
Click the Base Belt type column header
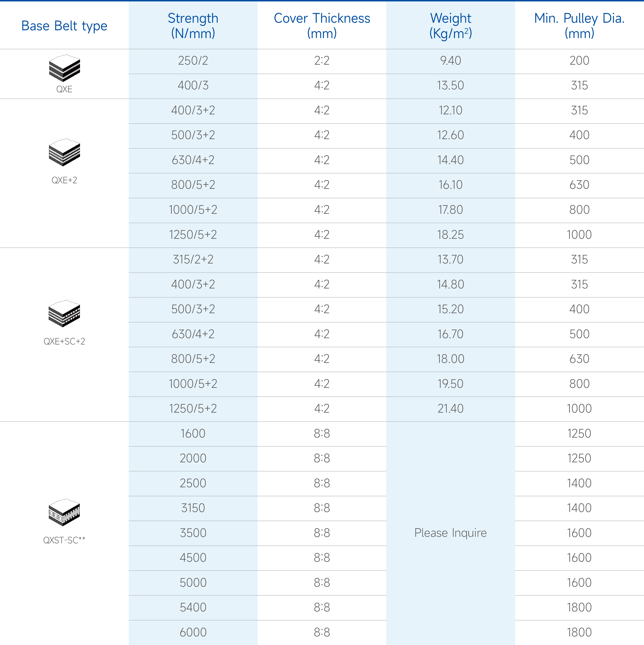tap(64, 26)
